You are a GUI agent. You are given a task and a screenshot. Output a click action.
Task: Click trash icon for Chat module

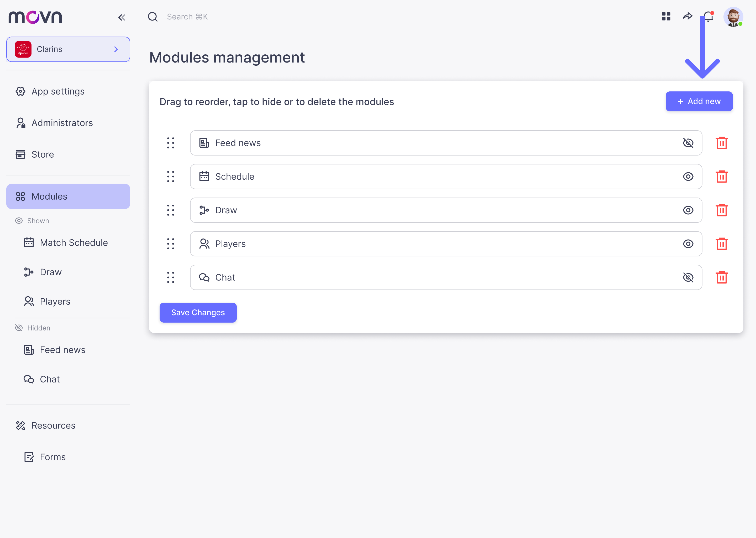(x=721, y=278)
